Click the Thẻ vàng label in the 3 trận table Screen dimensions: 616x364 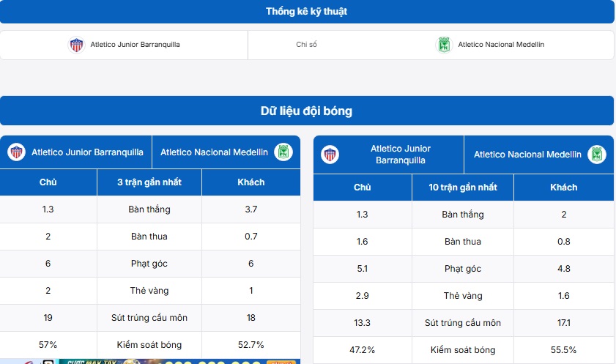click(149, 291)
